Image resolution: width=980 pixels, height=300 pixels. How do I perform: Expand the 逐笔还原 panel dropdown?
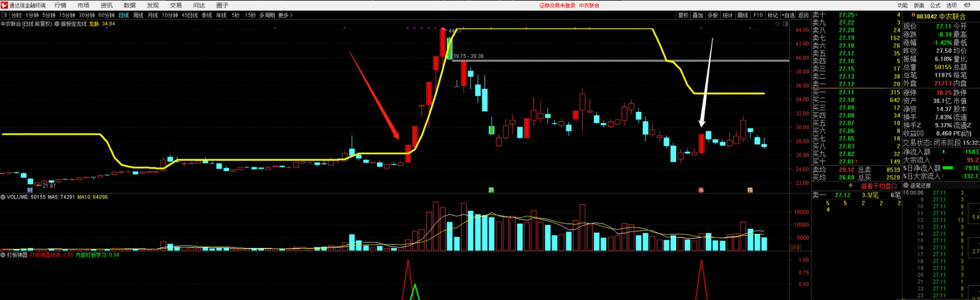[x=906, y=186]
